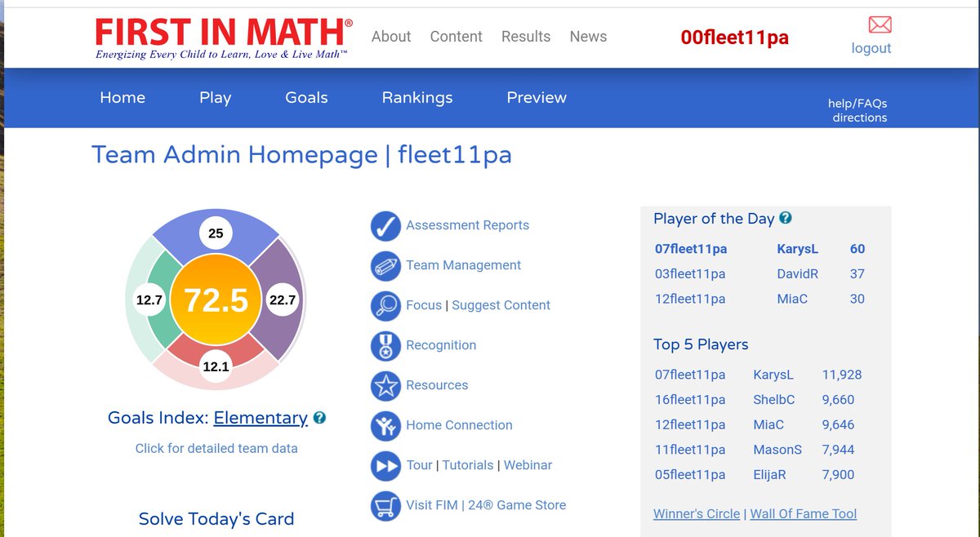Screen dimensions: 980x537
Task: Open the Rankings navigation tab
Action: coord(417,97)
